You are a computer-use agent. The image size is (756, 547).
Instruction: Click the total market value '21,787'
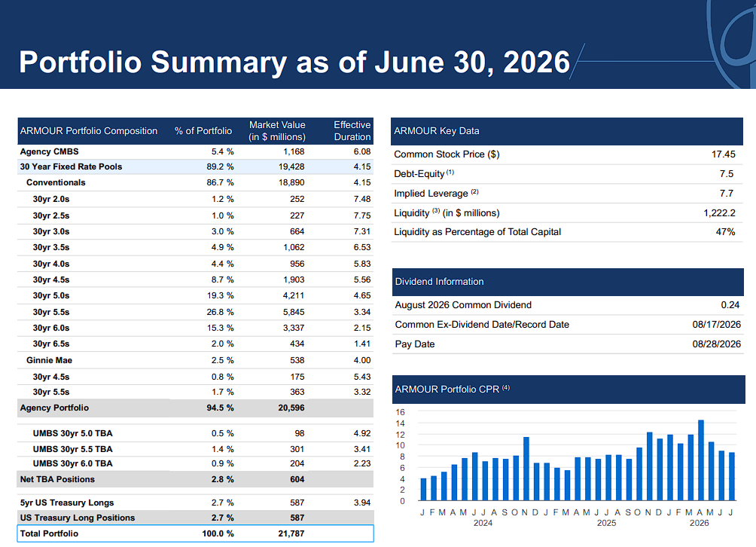click(x=291, y=533)
